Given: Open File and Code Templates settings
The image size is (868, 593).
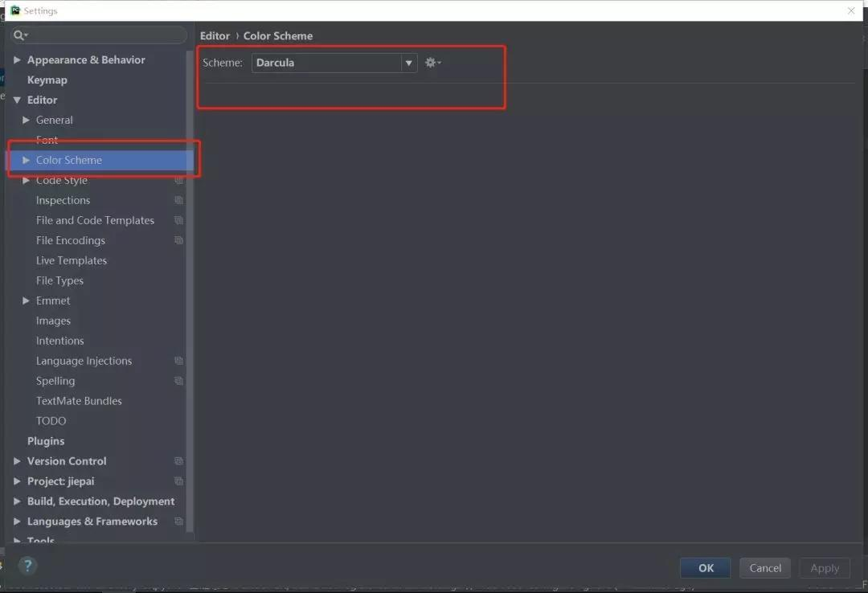Looking at the screenshot, I should pyautogui.click(x=95, y=220).
